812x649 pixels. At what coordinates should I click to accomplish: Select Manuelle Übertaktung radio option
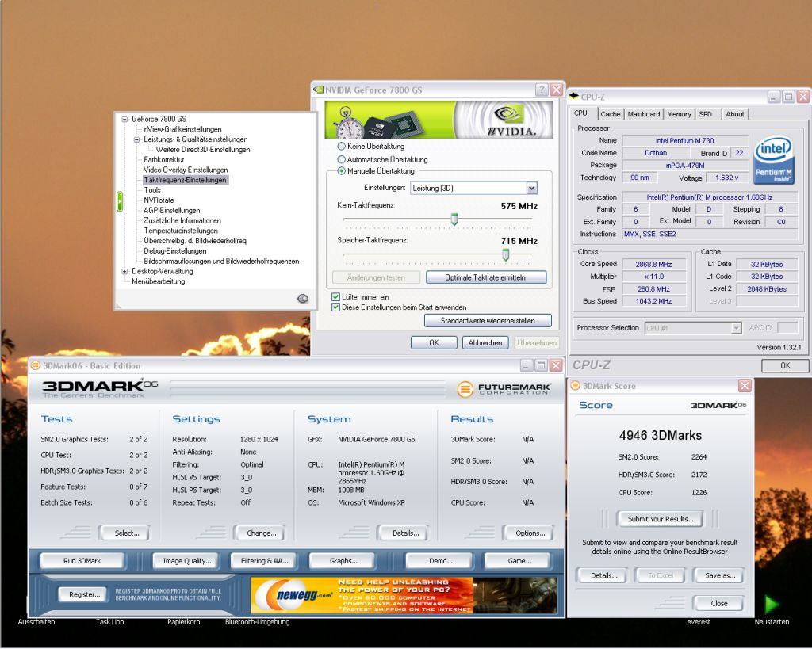click(341, 171)
